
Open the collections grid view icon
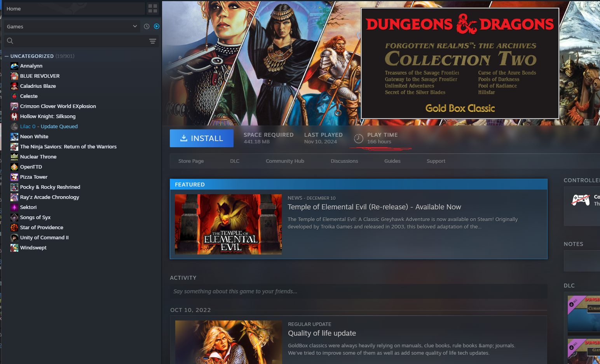coord(153,9)
